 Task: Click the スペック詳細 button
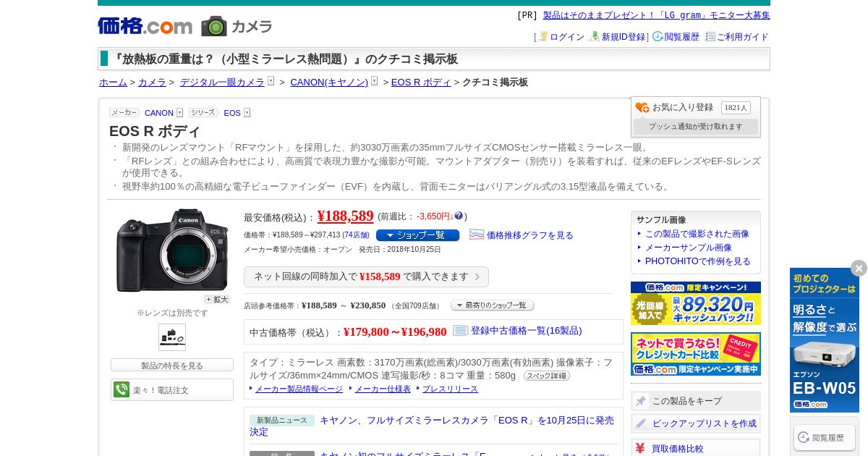(x=547, y=376)
